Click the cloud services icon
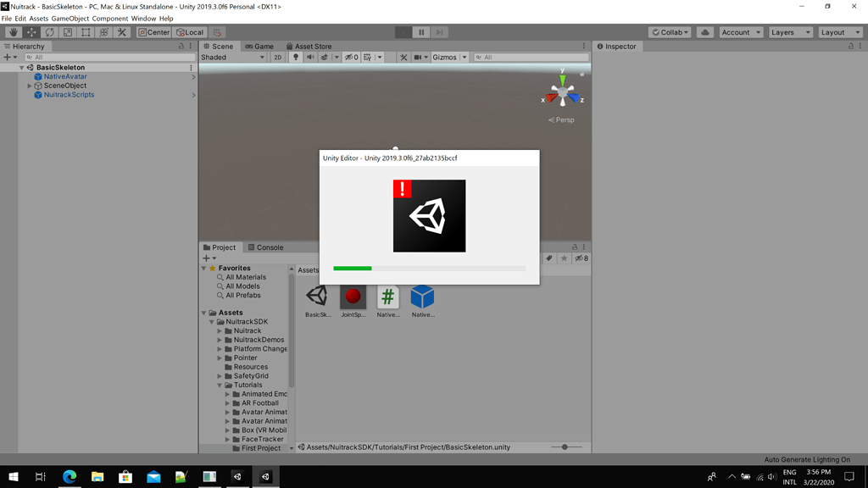Viewport: 868px width, 488px height. [x=704, y=32]
